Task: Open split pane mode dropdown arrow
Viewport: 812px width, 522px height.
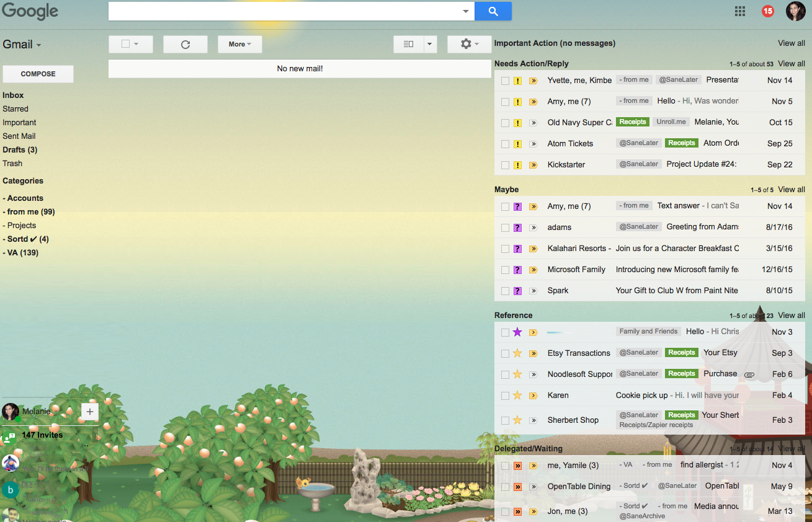Action: click(x=431, y=44)
